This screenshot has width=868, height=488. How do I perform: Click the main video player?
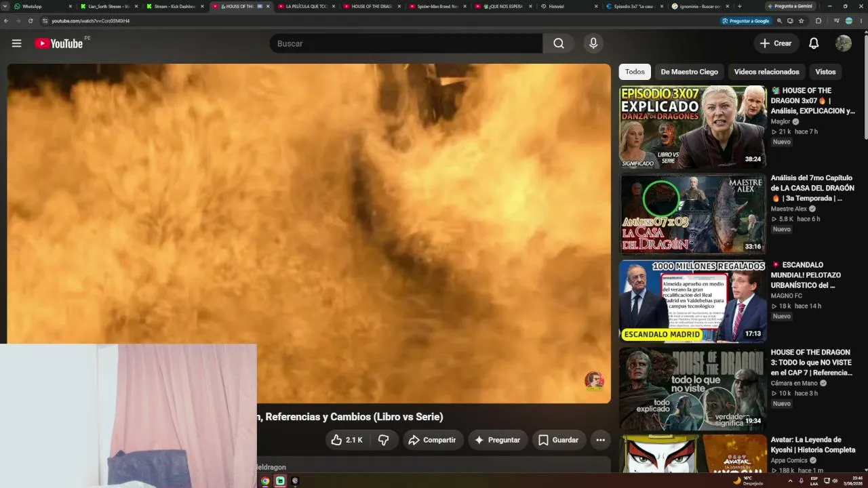(309, 233)
